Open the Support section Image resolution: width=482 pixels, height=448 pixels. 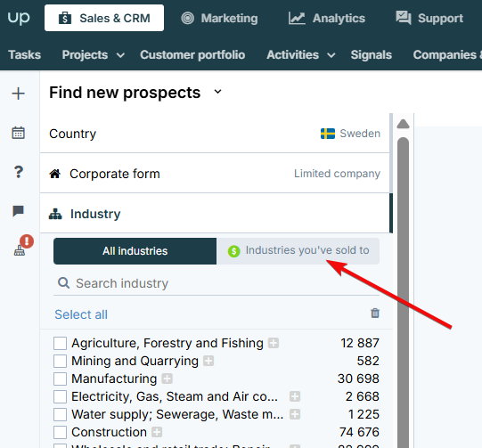tap(429, 18)
